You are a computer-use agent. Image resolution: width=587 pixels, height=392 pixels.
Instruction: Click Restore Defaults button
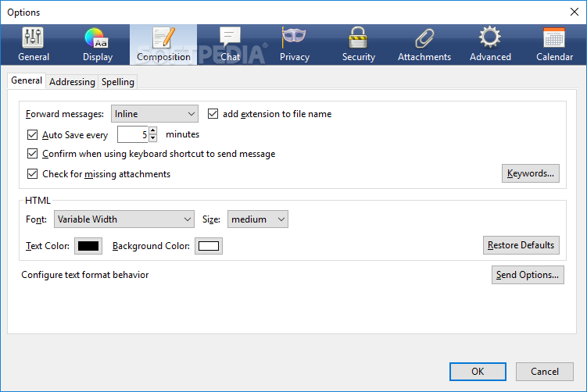click(521, 245)
